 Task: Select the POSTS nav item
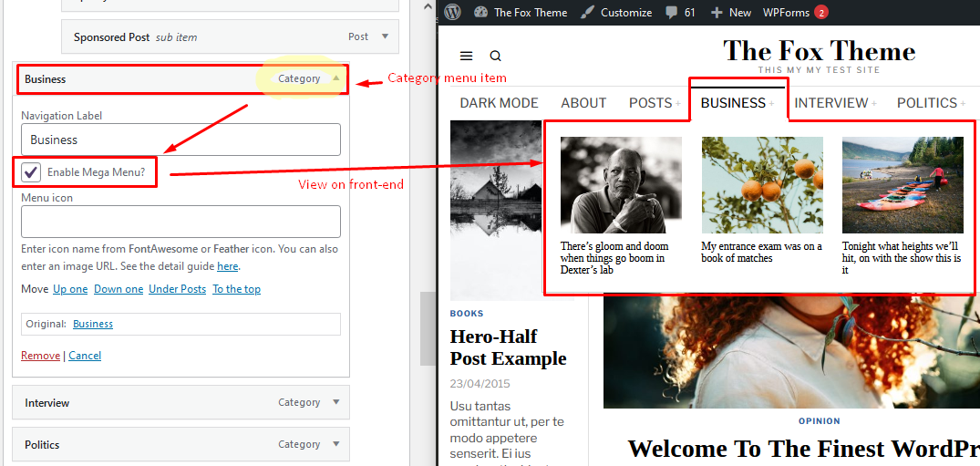point(650,103)
